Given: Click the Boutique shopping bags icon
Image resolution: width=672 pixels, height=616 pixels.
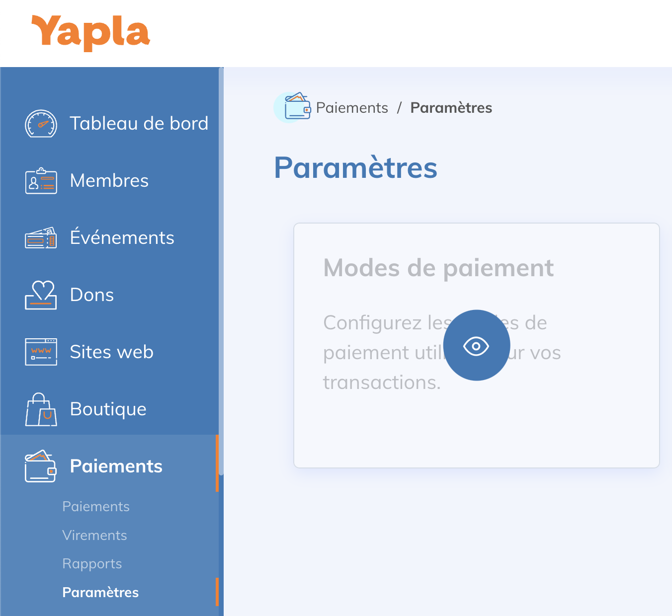Looking at the screenshot, I should [x=41, y=409].
